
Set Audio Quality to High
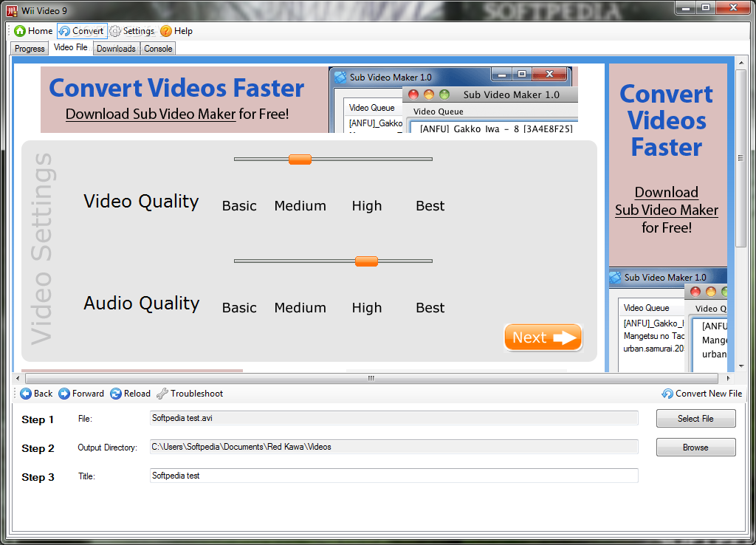click(367, 308)
